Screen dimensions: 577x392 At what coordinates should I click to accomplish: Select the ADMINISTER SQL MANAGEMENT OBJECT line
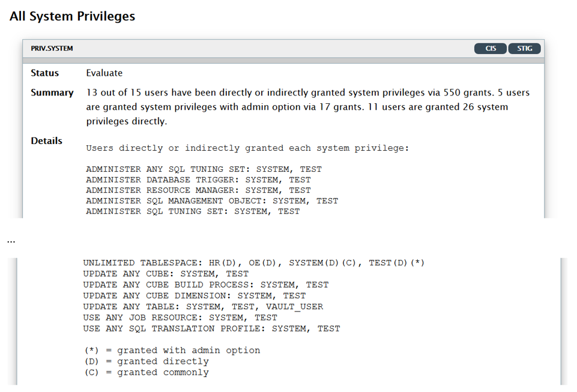212,201
